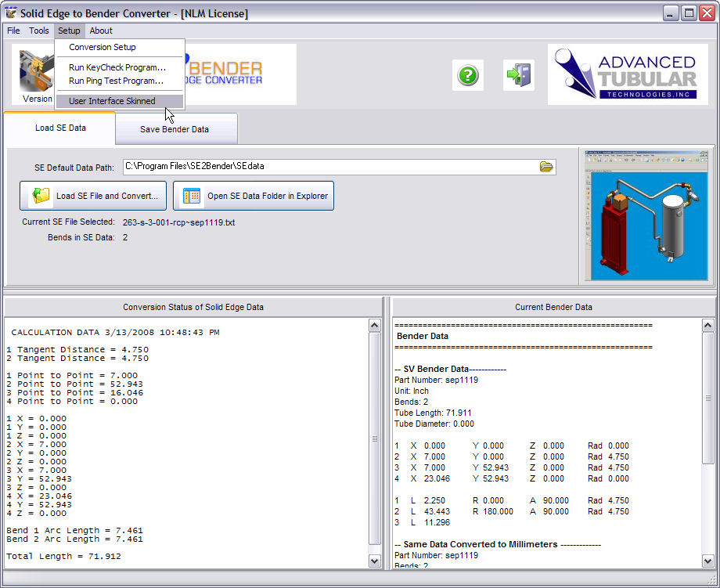720x588 pixels.
Task: Click down arrow of Bender Data scrollbar
Action: coord(707,561)
